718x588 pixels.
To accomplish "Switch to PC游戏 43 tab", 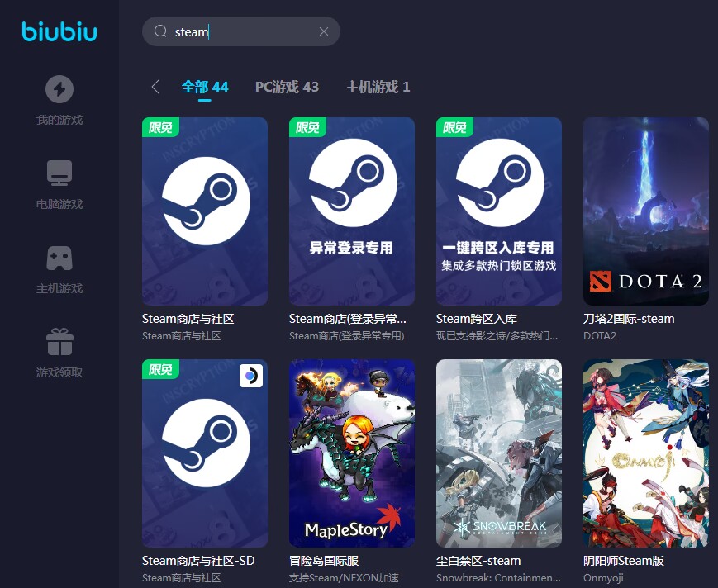I will (287, 87).
